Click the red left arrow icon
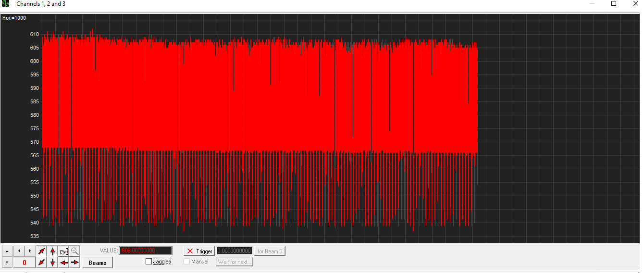This screenshot has width=644, height=275. tap(63, 262)
